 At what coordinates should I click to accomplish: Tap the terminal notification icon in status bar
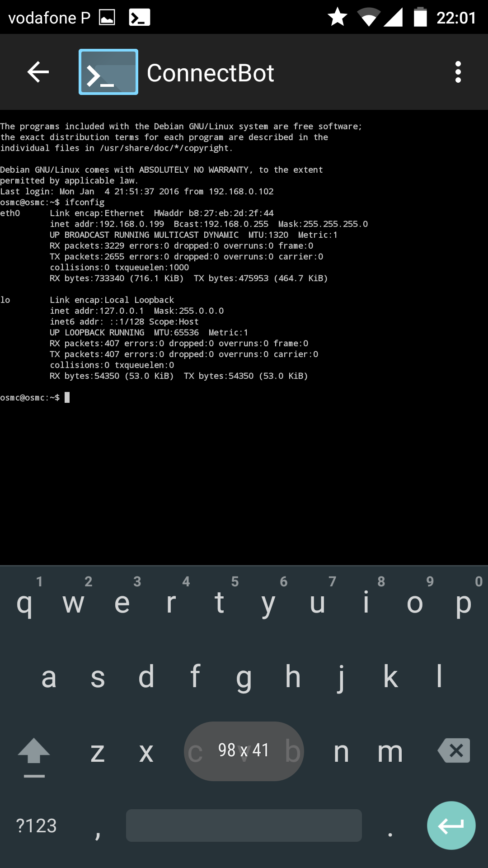139,18
